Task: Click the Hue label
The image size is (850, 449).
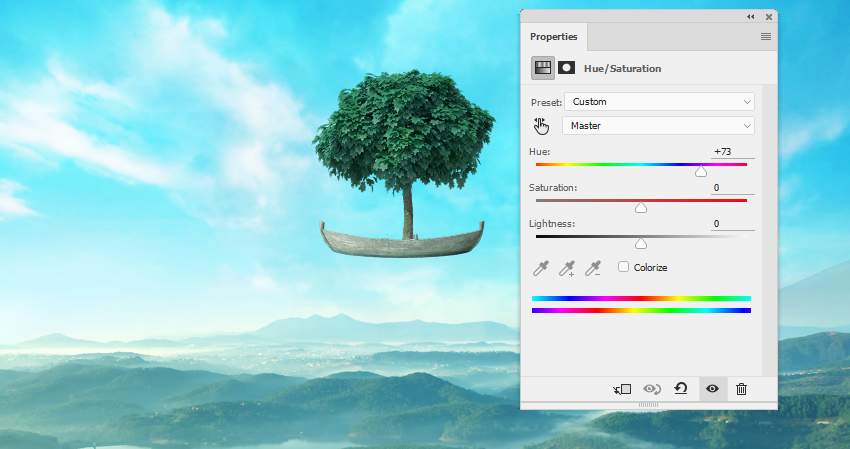Action: (540, 152)
